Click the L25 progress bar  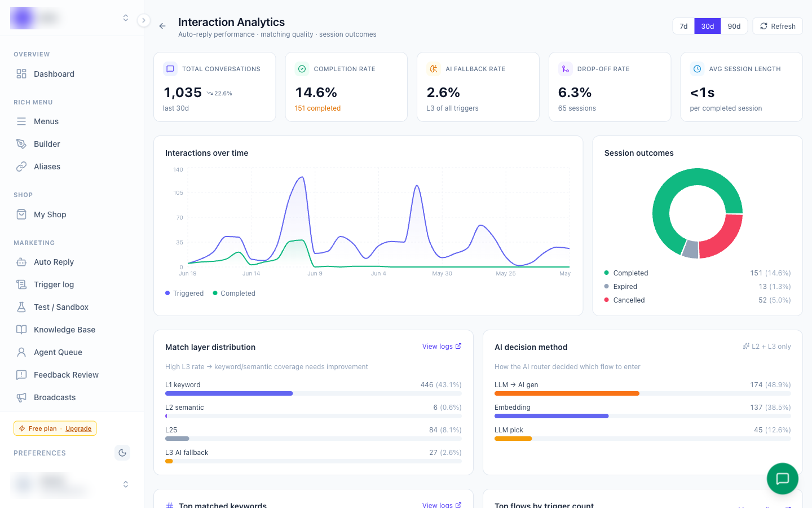(x=314, y=439)
